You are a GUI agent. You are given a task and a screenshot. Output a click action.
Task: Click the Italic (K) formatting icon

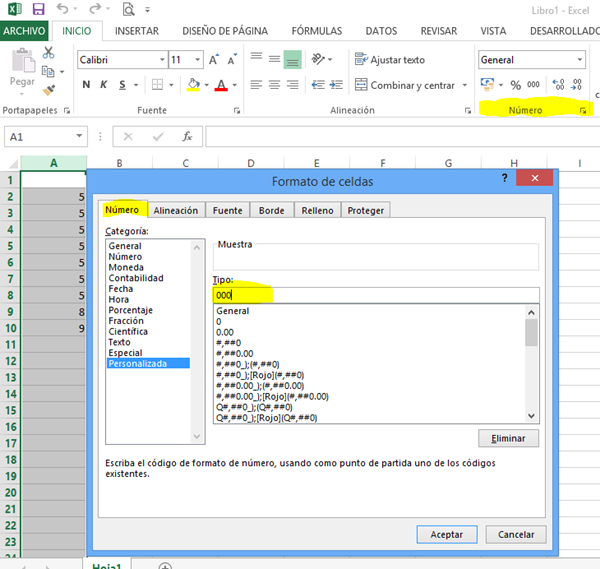click(x=104, y=85)
